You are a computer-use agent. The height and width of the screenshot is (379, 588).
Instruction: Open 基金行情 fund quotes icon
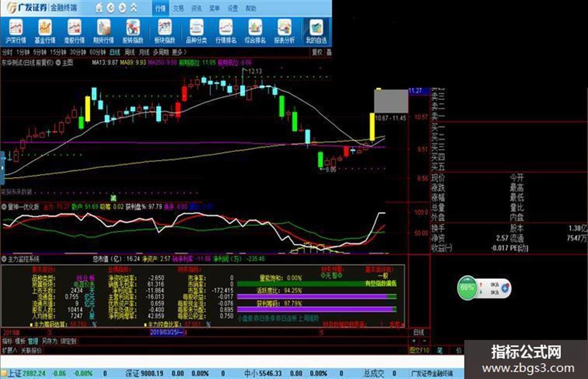[45, 32]
